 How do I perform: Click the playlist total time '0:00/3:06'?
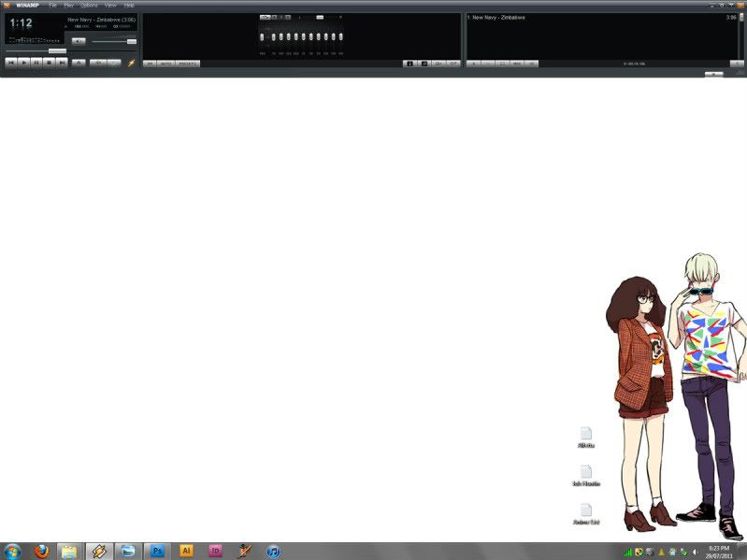(634, 64)
